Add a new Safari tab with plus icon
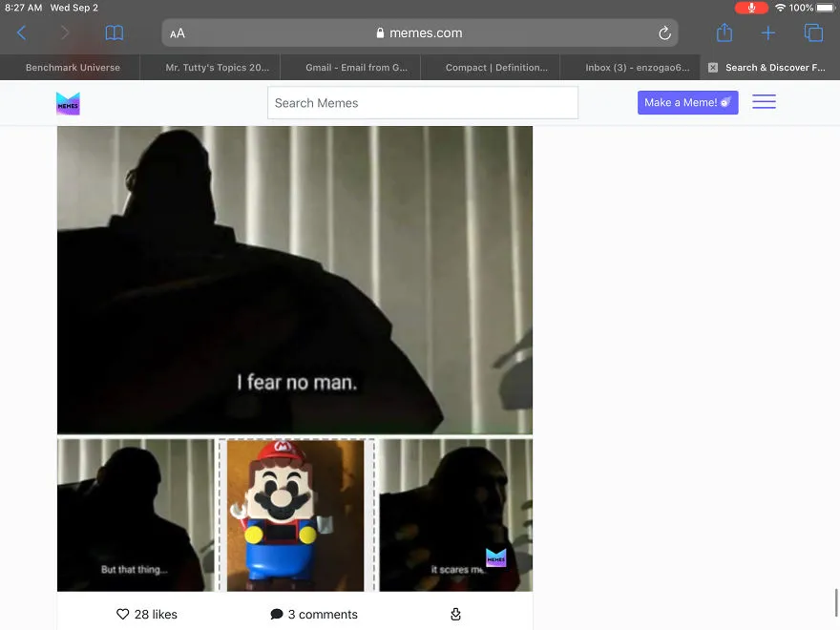This screenshot has width=840, height=630. (767, 33)
